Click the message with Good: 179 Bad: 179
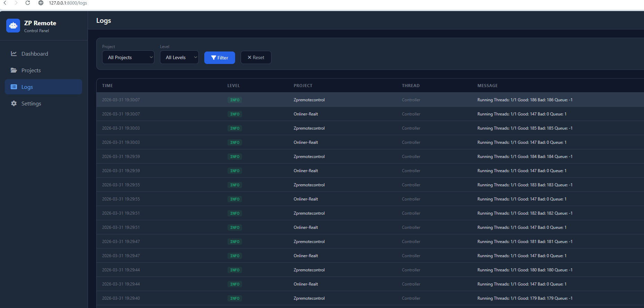This screenshot has height=308, width=644. tap(525, 298)
